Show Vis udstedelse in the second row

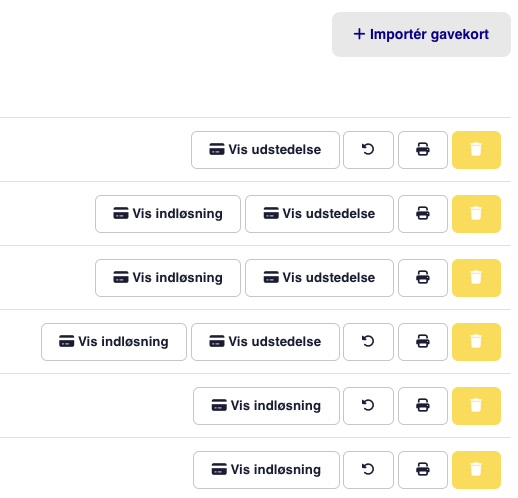tap(319, 214)
